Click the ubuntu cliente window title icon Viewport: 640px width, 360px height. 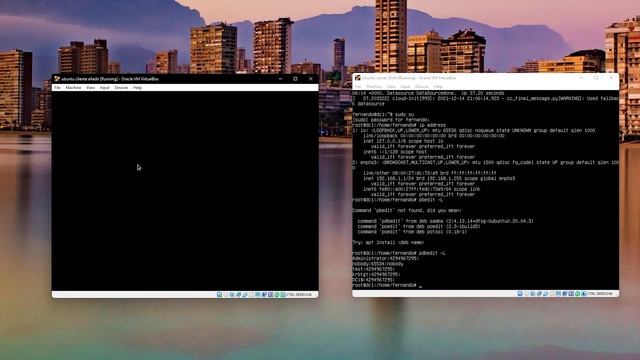57,79
